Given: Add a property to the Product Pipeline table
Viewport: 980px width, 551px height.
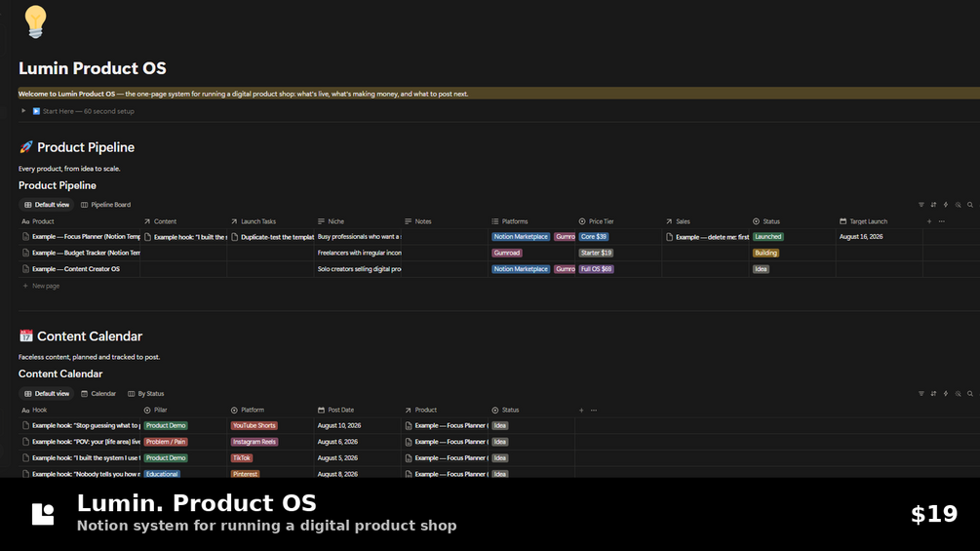Looking at the screenshot, I should (x=929, y=221).
